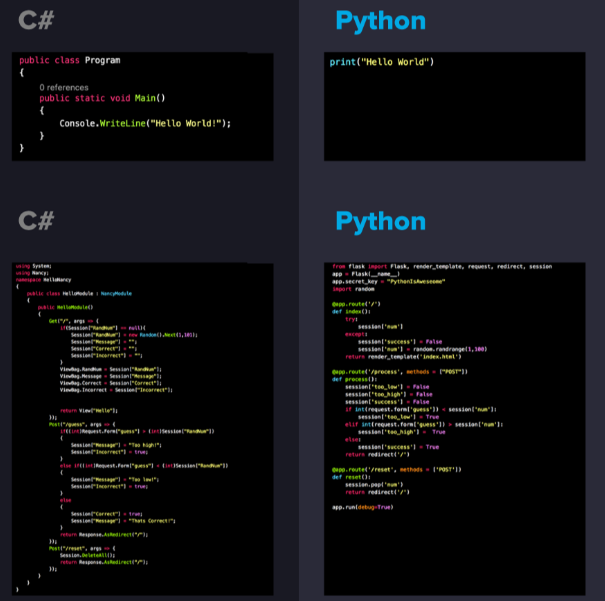Click the return View["Hello"] statement
The width and height of the screenshot is (605, 601).
pos(84,411)
